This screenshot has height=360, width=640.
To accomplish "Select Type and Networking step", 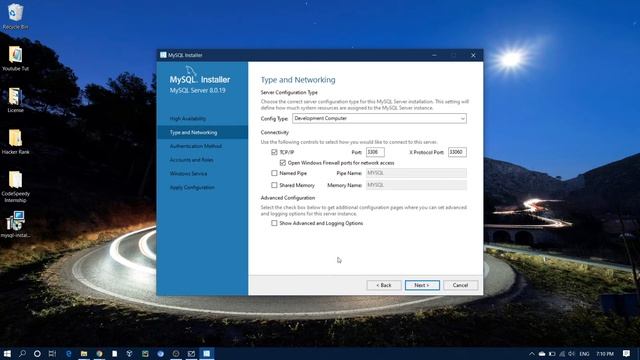I will 193,132.
